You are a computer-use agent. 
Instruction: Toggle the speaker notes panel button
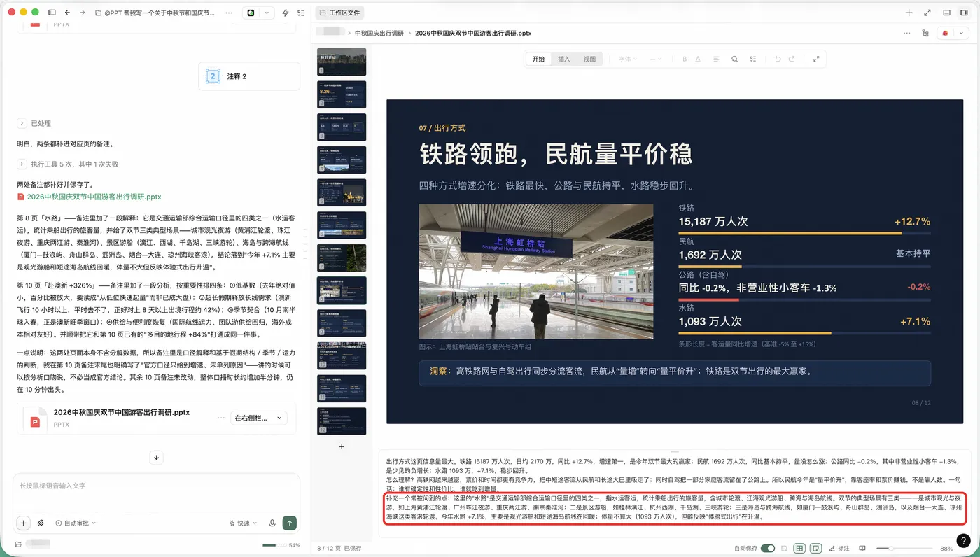815,548
